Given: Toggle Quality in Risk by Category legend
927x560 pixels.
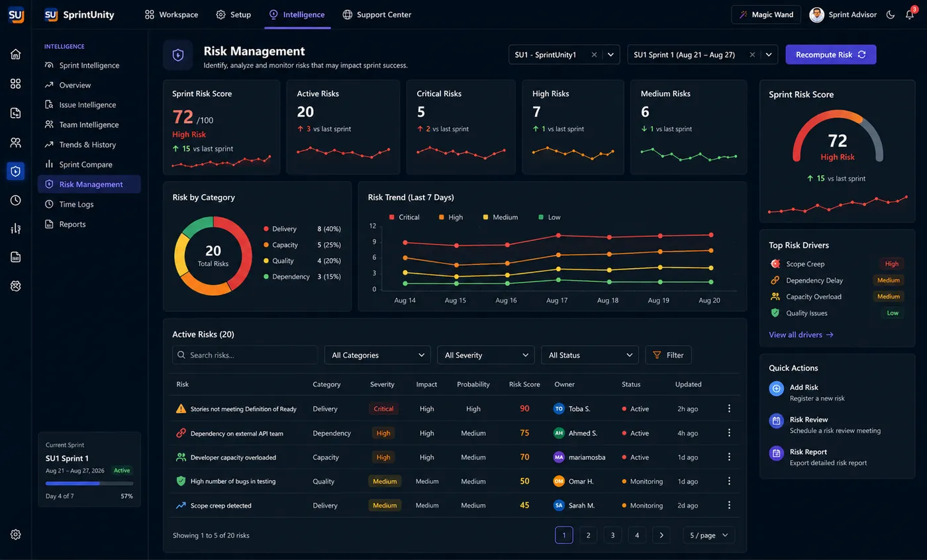Looking at the screenshot, I should click(302, 261).
